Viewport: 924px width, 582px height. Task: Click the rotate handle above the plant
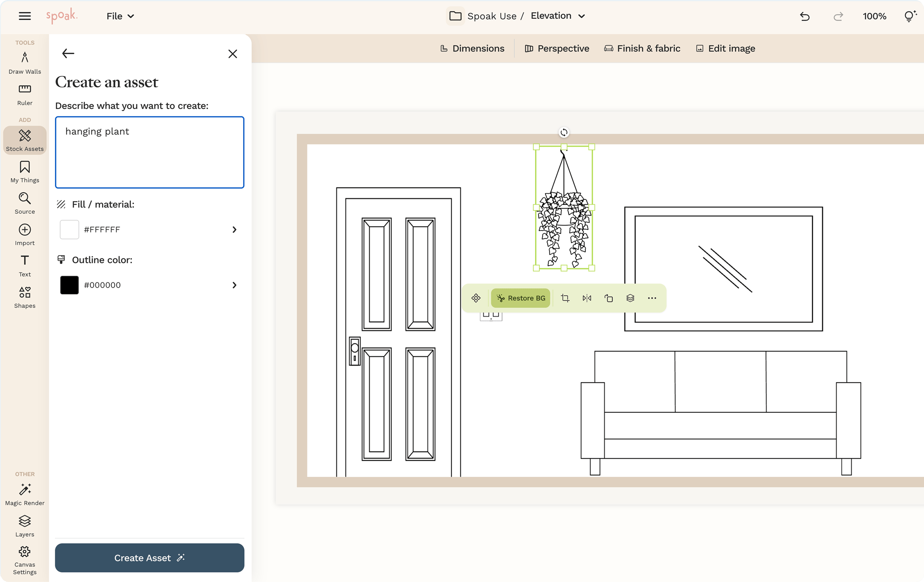point(564,132)
